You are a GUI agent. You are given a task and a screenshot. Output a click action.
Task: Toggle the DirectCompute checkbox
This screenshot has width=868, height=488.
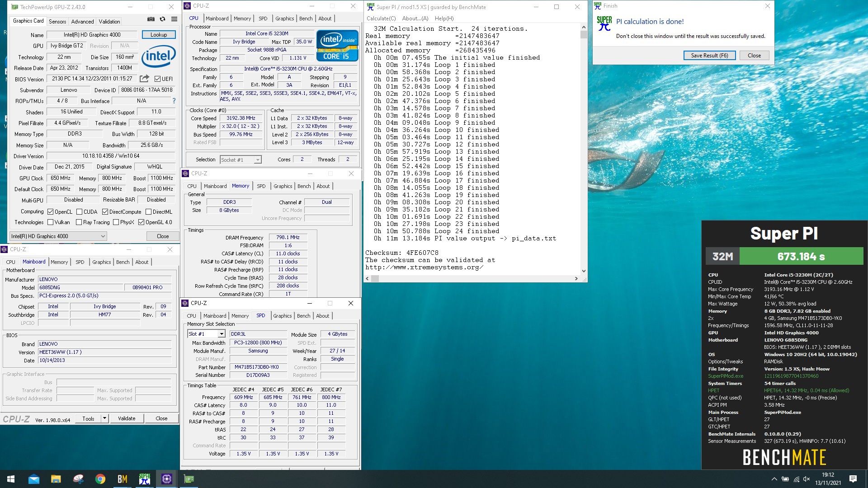(105, 211)
